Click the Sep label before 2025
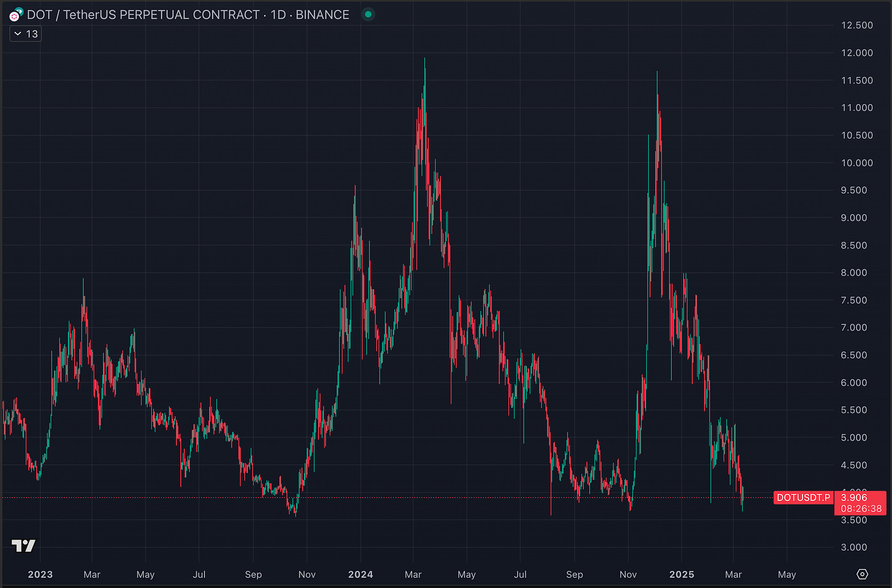Image resolution: width=892 pixels, height=588 pixels. [575, 575]
